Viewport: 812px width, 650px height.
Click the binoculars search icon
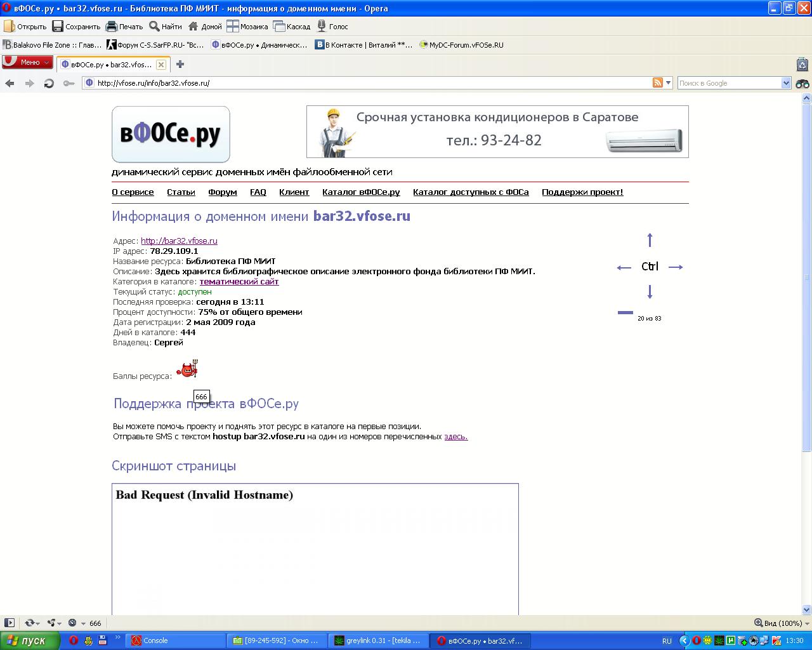point(802,83)
